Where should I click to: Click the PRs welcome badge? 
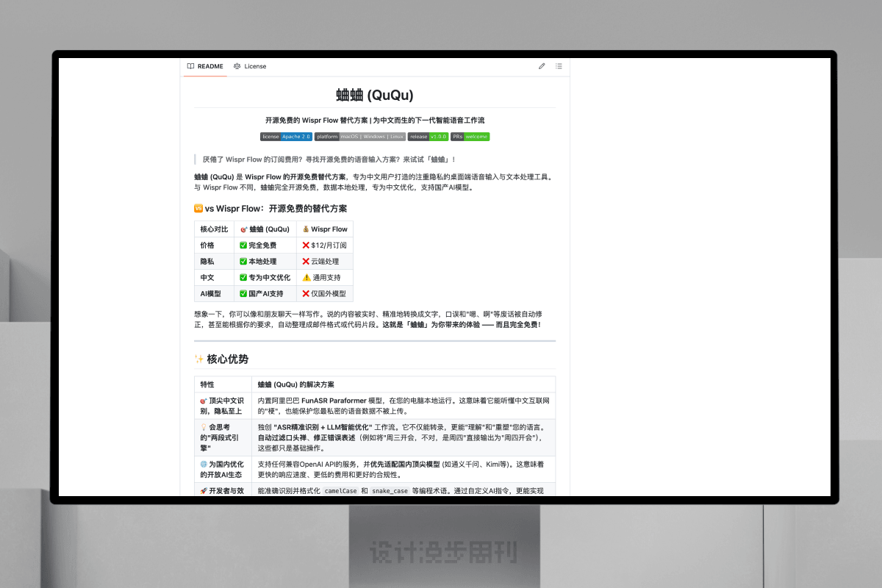pyautogui.click(x=470, y=137)
